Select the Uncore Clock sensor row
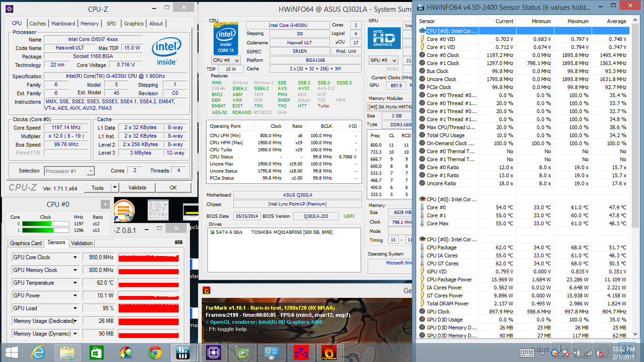The width and height of the screenshot is (644, 362). (523, 79)
